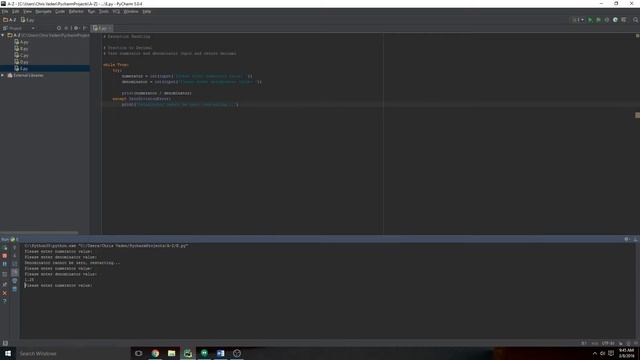
Task: Open the Tools menu
Action: tap(104, 11)
